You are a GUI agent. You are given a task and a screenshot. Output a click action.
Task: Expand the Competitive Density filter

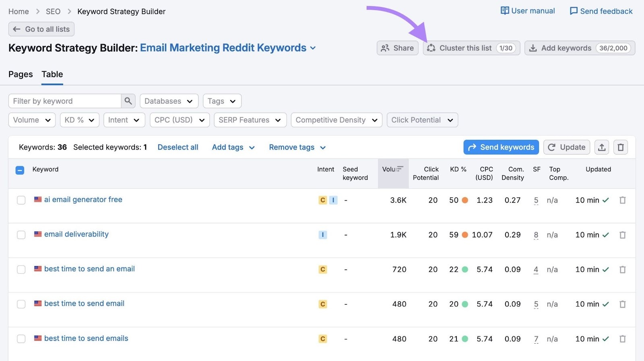(336, 120)
